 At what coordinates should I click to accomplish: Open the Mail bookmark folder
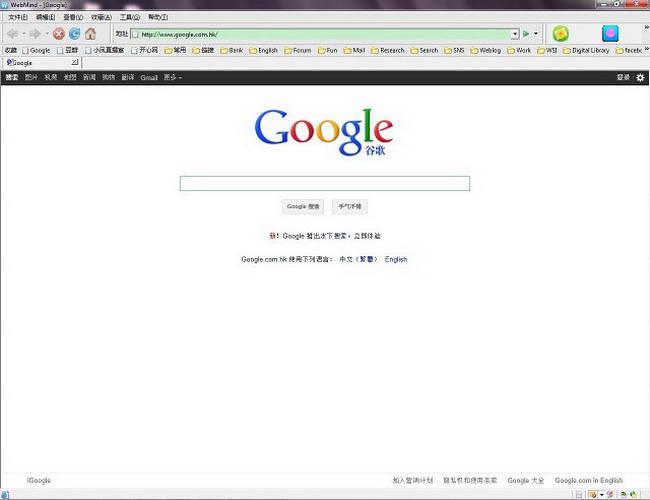click(x=354, y=51)
